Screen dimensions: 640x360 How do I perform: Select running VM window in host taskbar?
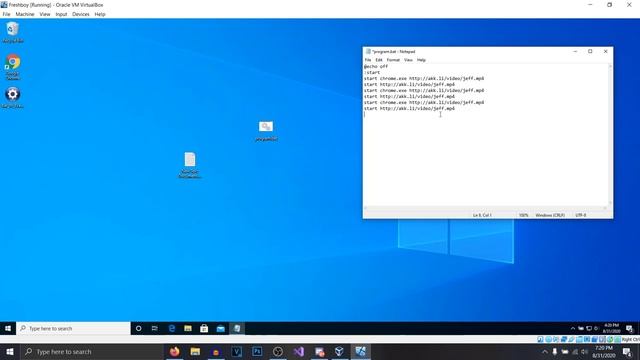360,351
